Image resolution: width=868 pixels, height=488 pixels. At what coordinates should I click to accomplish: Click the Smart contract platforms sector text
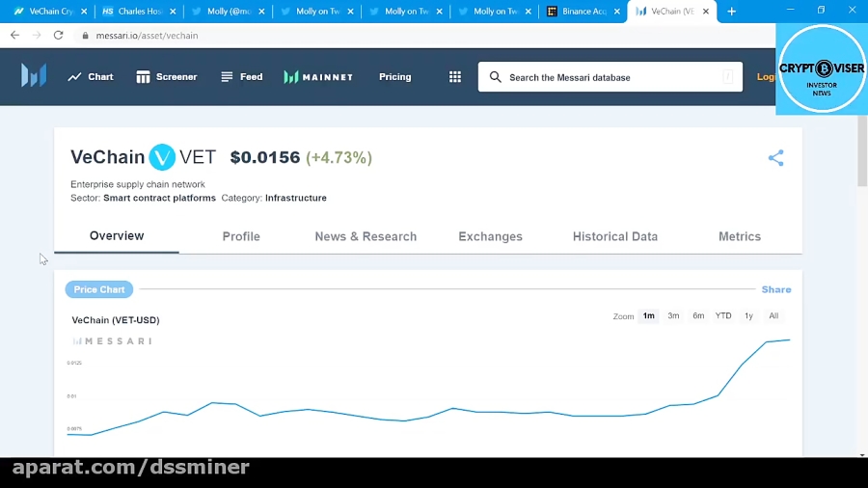tap(159, 198)
